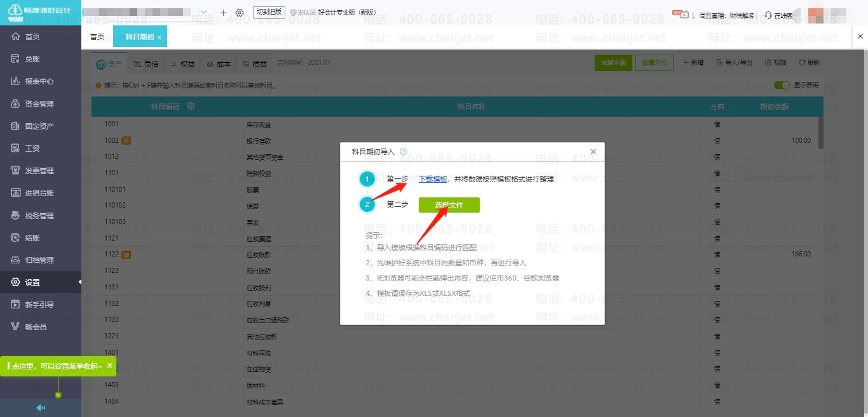Open the 导入/导出 menu
The height and width of the screenshot is (417, 868).
[734, 63]
